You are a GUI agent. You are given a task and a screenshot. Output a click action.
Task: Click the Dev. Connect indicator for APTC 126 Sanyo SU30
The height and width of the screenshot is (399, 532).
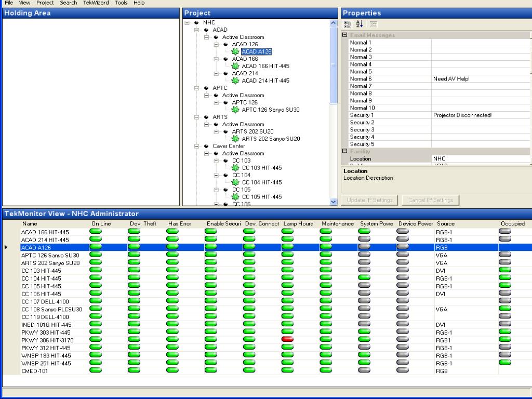pos(249,254)
